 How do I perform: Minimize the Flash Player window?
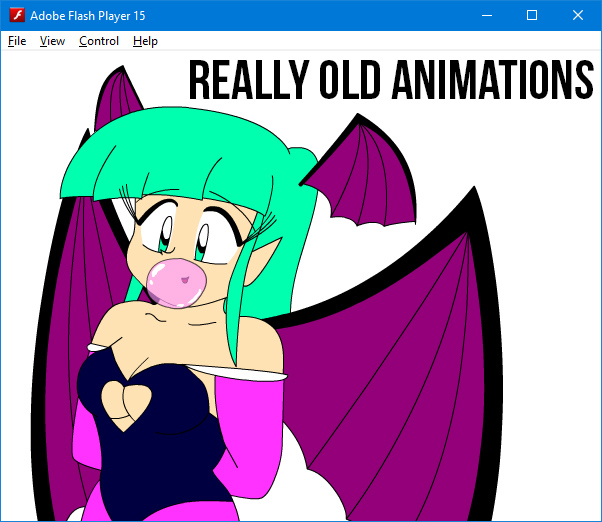click(x=487, y=15)
